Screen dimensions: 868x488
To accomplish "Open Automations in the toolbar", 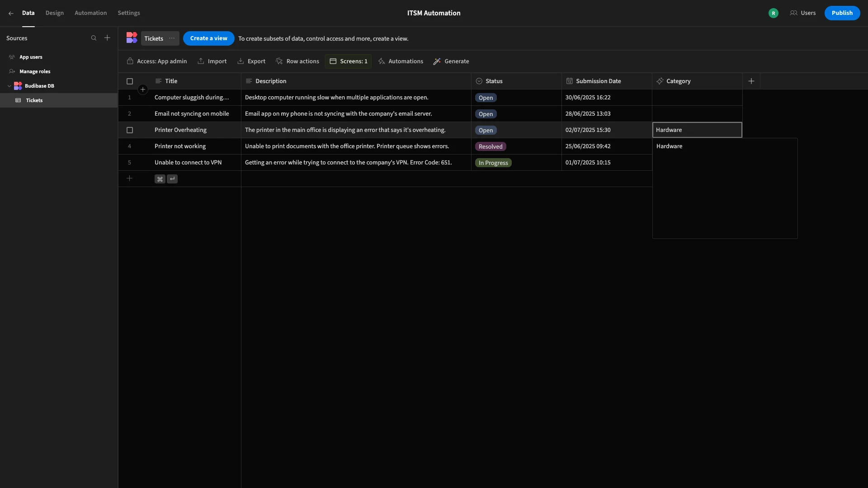I will [401, 61].
